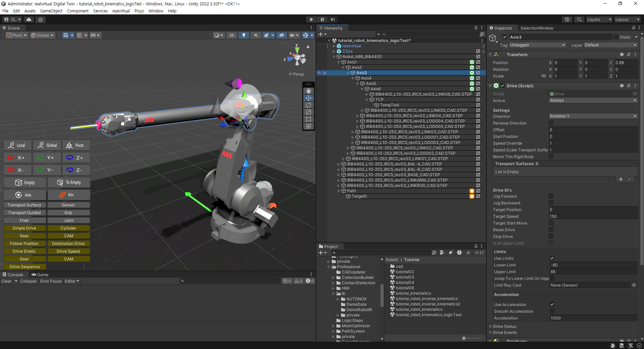Enable the Static checkbox
The image size is (644, 349).
(x=616, y=37)
